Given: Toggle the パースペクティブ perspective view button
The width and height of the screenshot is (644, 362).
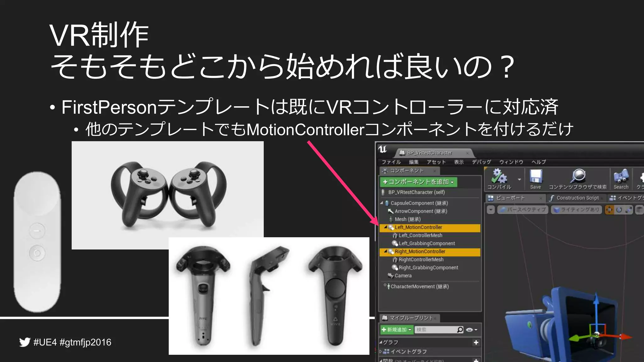Looking at the screenshot, I should 523,210.
